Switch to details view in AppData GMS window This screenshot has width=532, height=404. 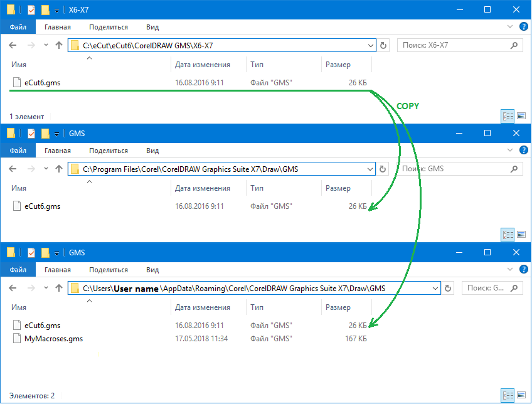(x=508, y=395)
